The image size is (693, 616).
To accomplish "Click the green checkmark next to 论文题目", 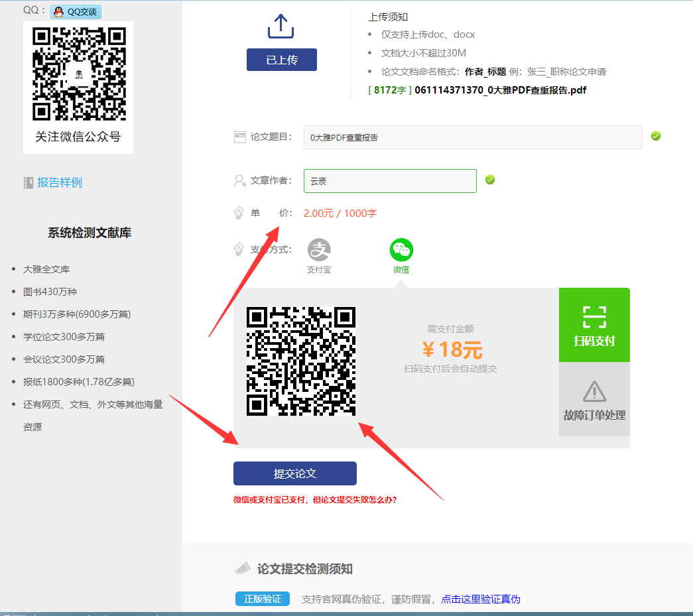I will pyautogui.click(x=656, y=136).
